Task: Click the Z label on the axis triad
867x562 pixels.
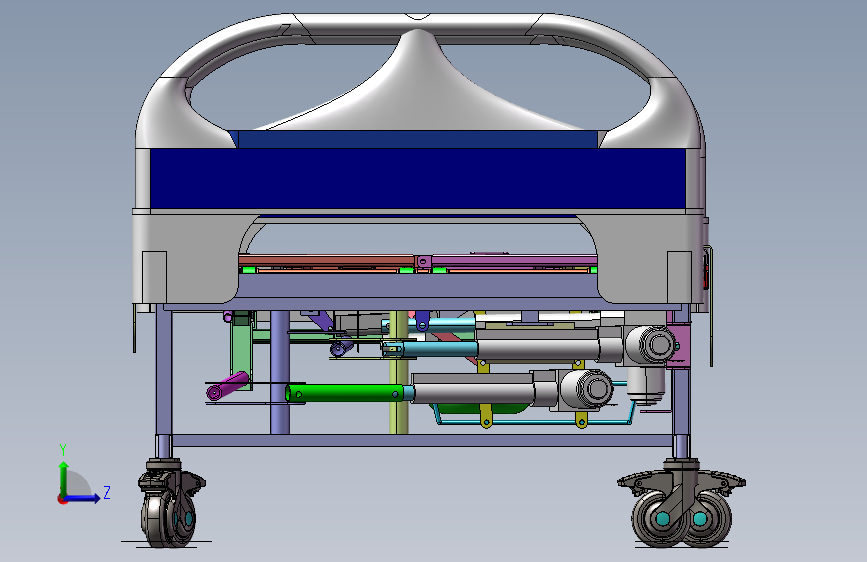Action: pos(107,492)
